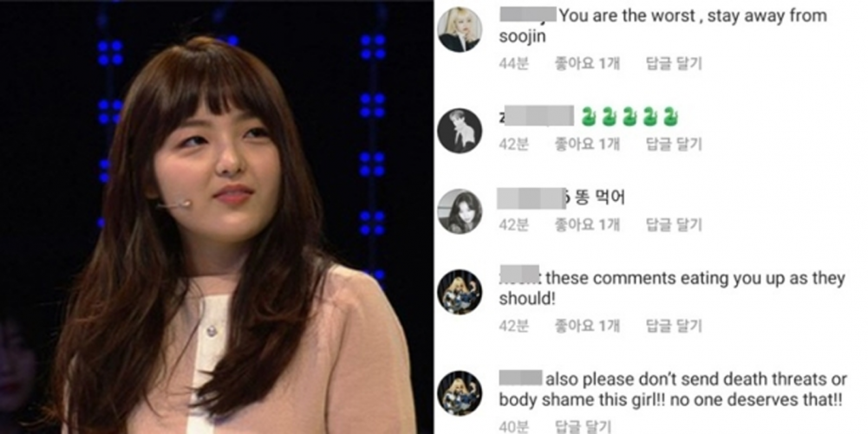View likes (좋아요 1개) on the snake emoji comment
This screenshot has height=434, width=868.
pyautogui.click(x=587, y=145)
